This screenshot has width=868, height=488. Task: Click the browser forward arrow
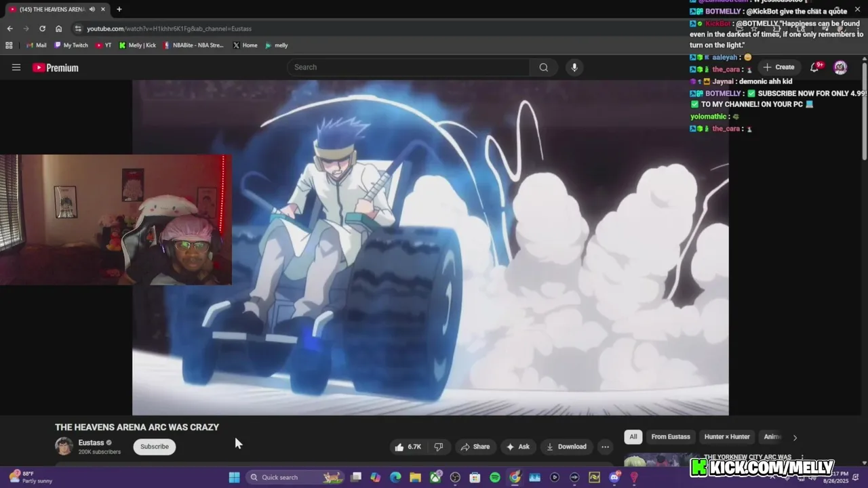coord(26,28)
